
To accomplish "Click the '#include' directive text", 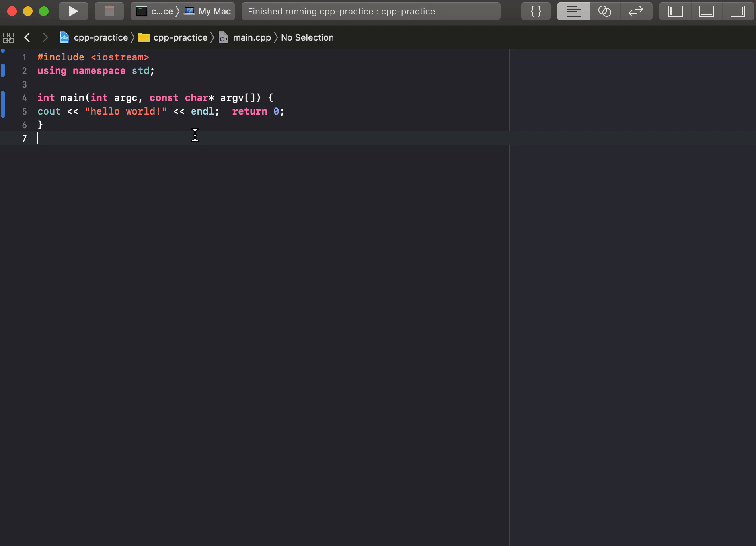I will [x=61, y=57].
